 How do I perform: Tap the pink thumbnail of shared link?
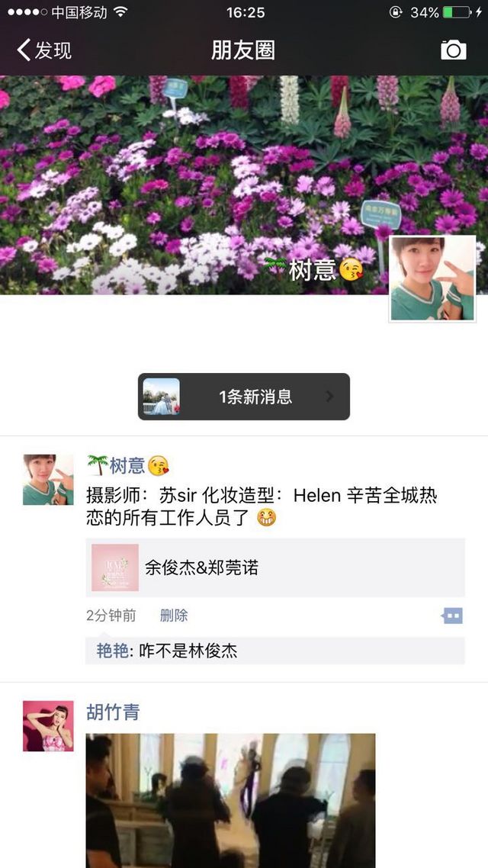coord(115,567)
